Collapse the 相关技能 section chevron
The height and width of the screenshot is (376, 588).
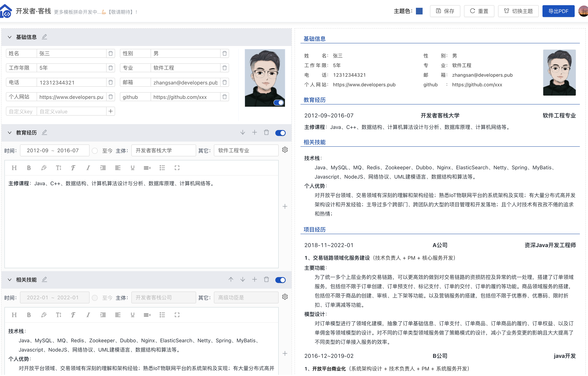click(x=9, y=280)
